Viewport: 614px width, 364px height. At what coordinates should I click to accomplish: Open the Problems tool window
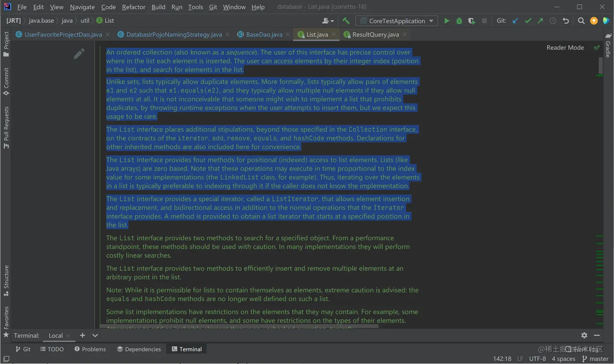[x=90, y=349]
